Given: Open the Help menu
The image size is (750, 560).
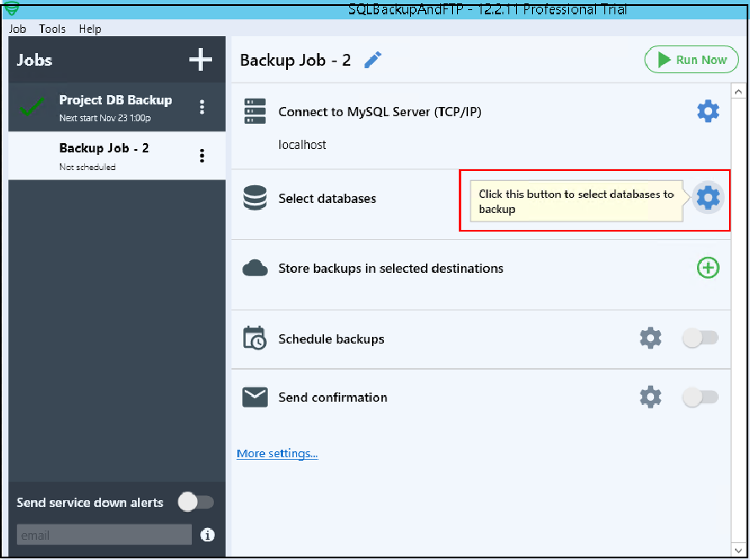Looking at the screenshot, I should pyautogui.click(x=90, y=29).
